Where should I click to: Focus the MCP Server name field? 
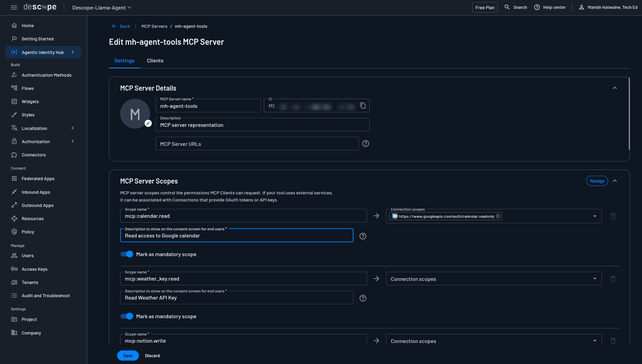point(208,106)
